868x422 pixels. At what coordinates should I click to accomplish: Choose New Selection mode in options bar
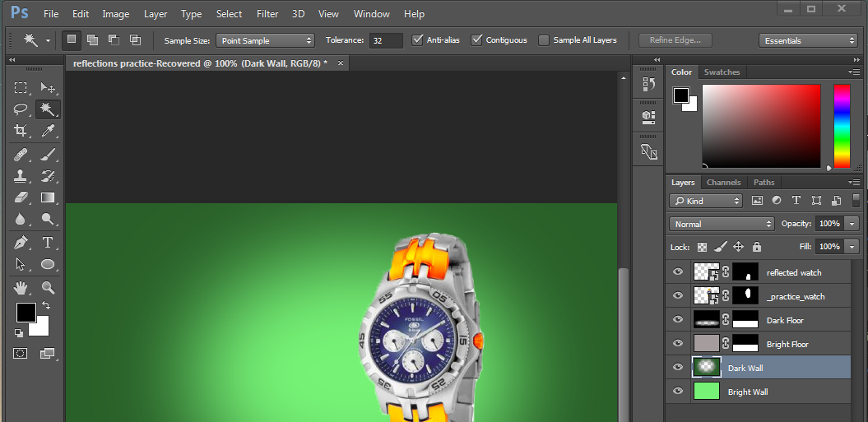(72, 39)
